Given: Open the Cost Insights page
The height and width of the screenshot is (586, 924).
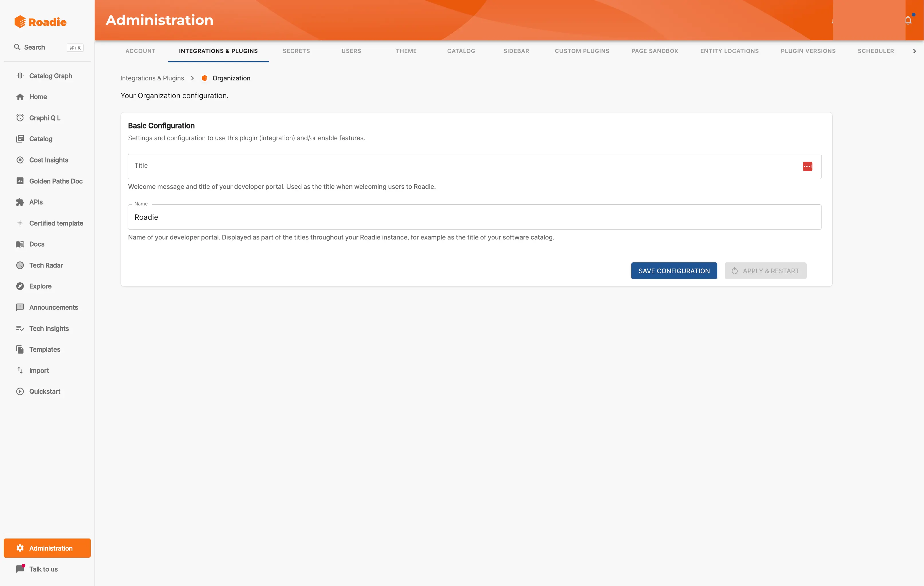Looking at the screenshot, I should point(48,160).
